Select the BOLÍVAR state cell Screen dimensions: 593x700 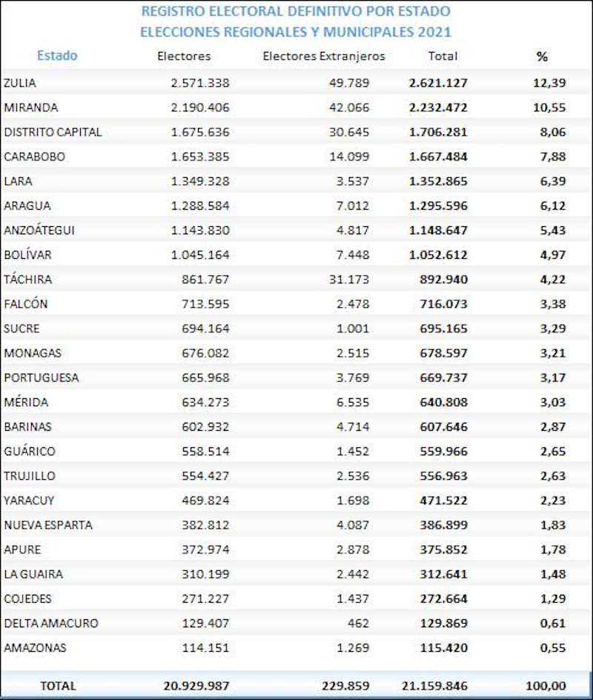[27, 255]
